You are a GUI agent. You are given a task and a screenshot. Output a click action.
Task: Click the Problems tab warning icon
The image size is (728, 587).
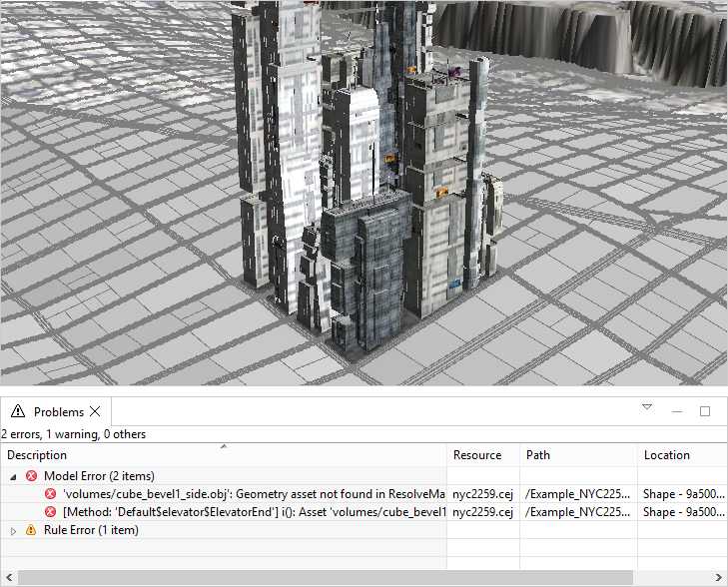(18, 411)
